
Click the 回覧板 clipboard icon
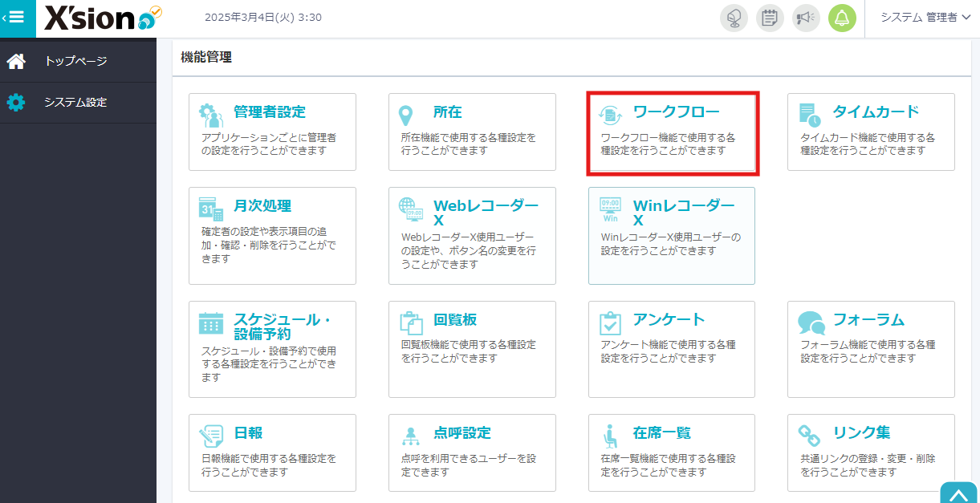pyautogui.click(x=411, y=323)
